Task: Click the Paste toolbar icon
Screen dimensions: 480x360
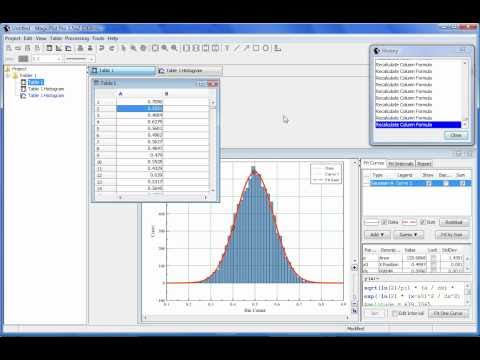Action: click(90, 48)
